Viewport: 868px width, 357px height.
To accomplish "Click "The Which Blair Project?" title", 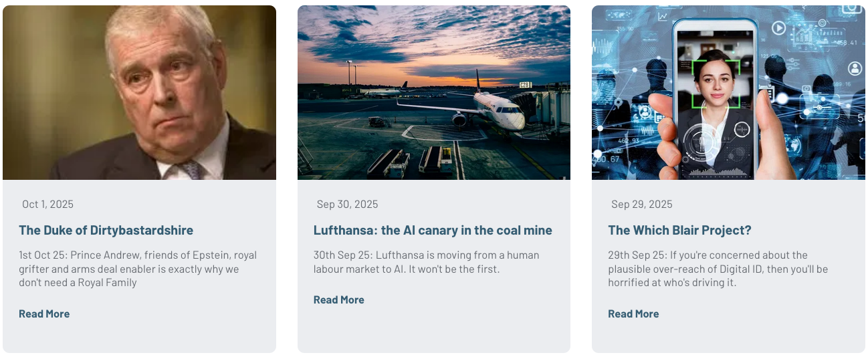I will point(679,230).
